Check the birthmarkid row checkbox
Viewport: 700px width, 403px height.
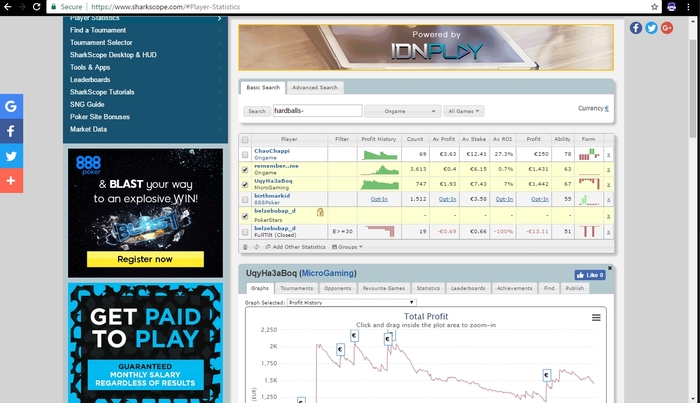[x=245, y=199]
